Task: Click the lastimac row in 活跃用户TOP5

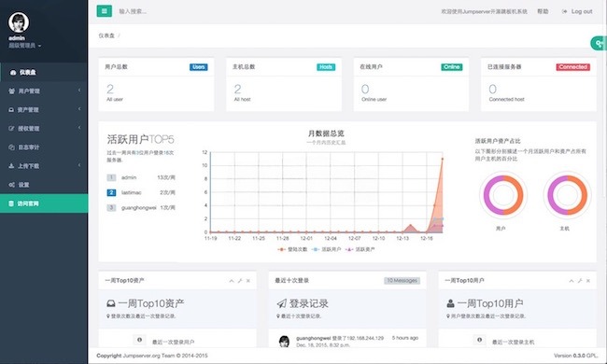Action: [141, 192]
